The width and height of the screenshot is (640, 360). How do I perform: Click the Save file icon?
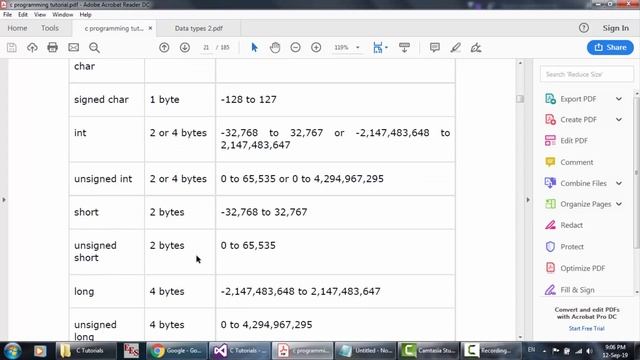[x=12, y=47]
